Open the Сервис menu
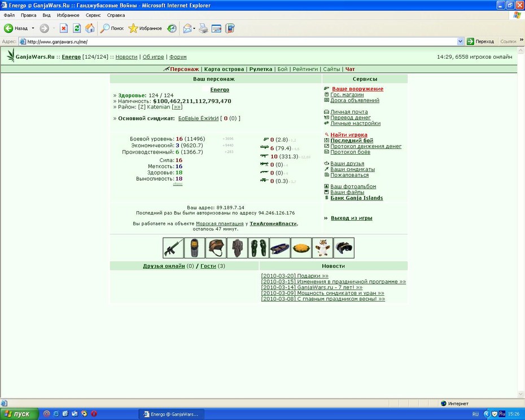The height and width of the screenshot is (420, 525). tap(93, 15)
